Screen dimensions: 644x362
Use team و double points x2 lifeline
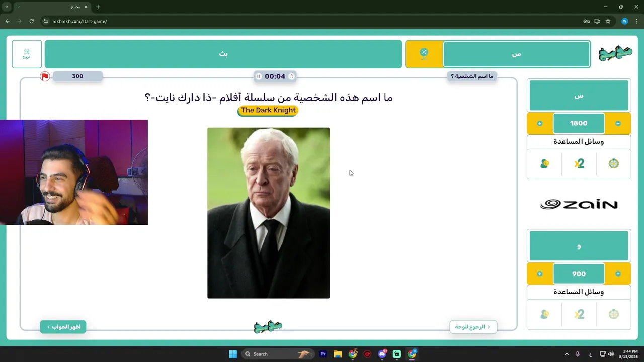point(579,314)
